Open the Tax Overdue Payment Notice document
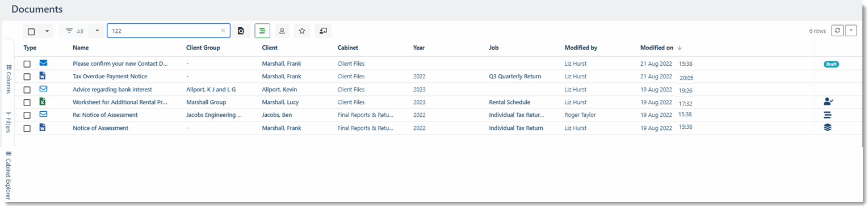Image resolution: width=868 pixels, height=206 pixels. 110,77
